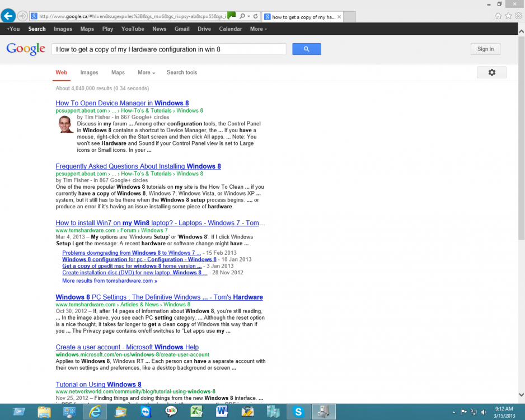Image resolution: width=525 pixels, height=420 pixels.
Task: Open Gmail from the Google bar
Action: [x=182, y=29]
